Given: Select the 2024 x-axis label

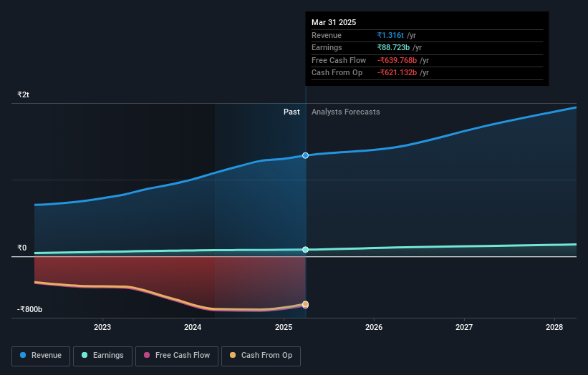Looking at the screenshot, I should (x=193, y=327).
